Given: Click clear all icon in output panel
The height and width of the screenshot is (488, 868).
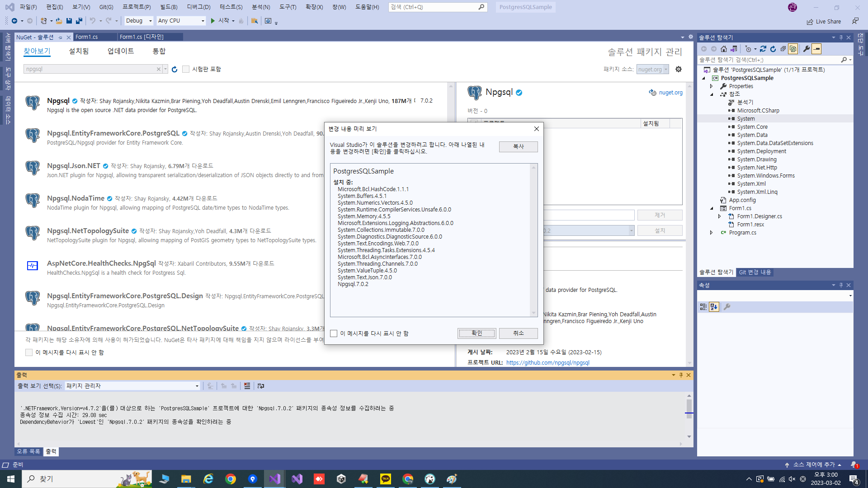Looking at the screenshot, I should tap(247, 386).
